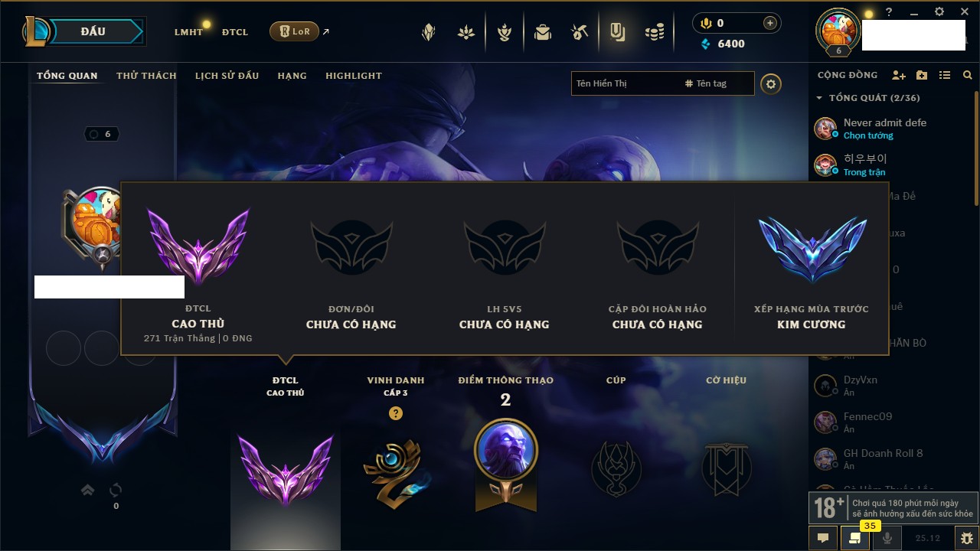Open profile settings gear beside search
The height and width of the screenshot is (551, 980).
point(771,83)
